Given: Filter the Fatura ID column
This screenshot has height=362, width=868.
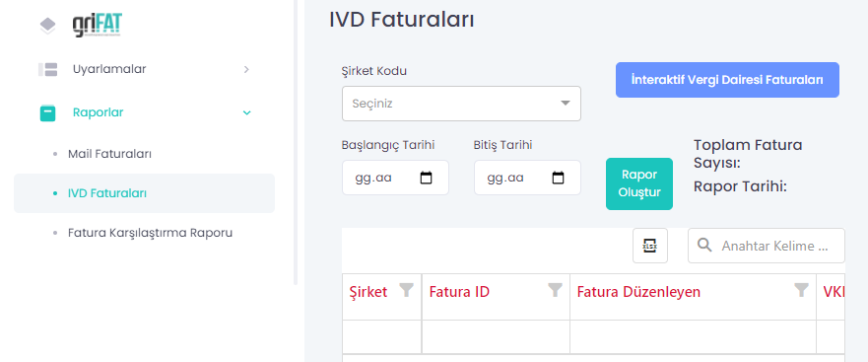Looking at the screenshot, I should [556, 290].
